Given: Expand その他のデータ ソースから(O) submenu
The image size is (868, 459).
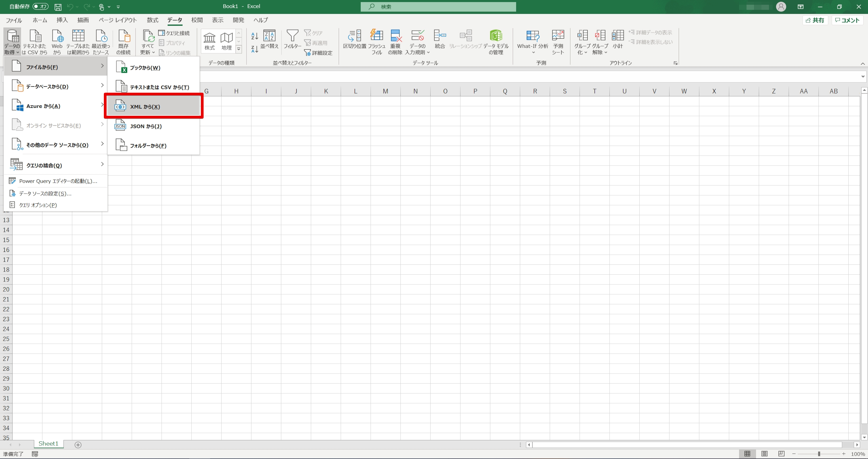Looking at the screenshot, I should click(x=56, y=145).
